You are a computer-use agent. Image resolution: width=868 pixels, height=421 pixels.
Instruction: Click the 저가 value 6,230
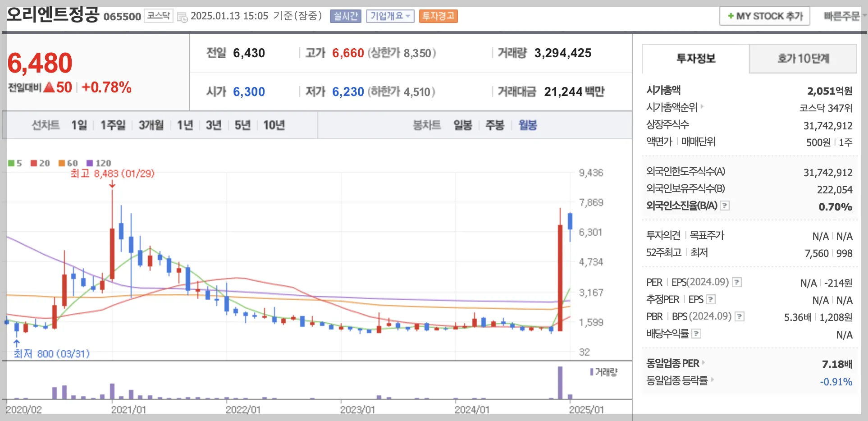pyautogui.click(x=348, y=92)
